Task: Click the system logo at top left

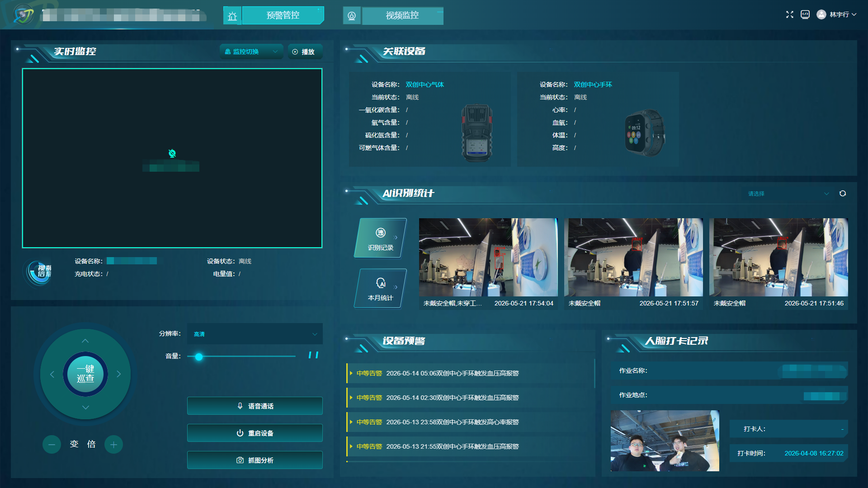Action: 24,15
